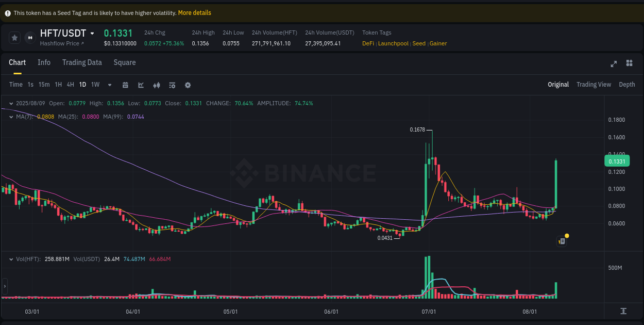The height and width of the screenshot is (325, 644).
Task: Switch to the Trading Data tab
Action: point(82,62)
